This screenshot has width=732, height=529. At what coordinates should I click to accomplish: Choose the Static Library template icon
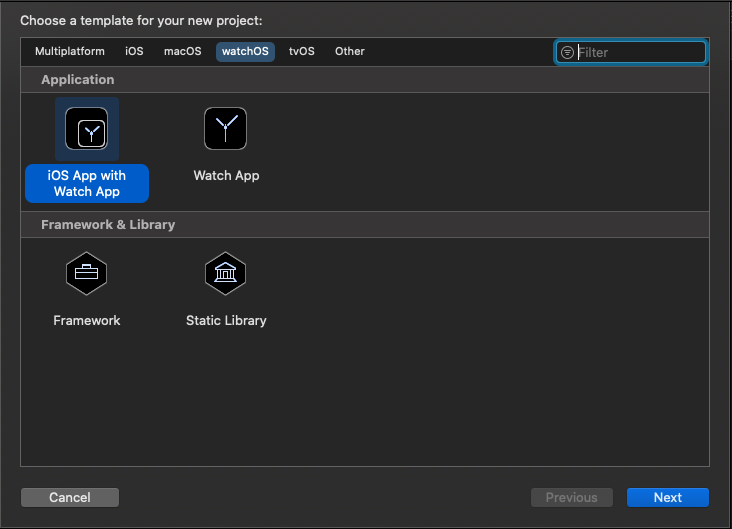click(x=225, y=274)
